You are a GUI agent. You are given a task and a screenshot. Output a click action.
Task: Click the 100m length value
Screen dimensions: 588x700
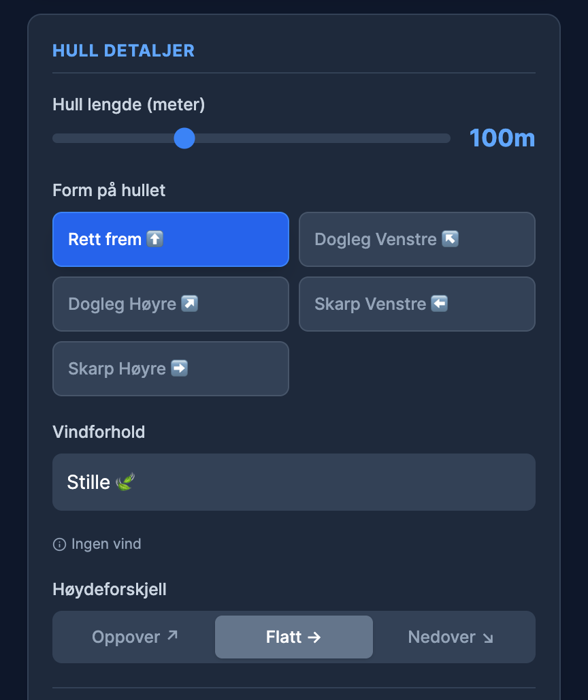(502, 138)
